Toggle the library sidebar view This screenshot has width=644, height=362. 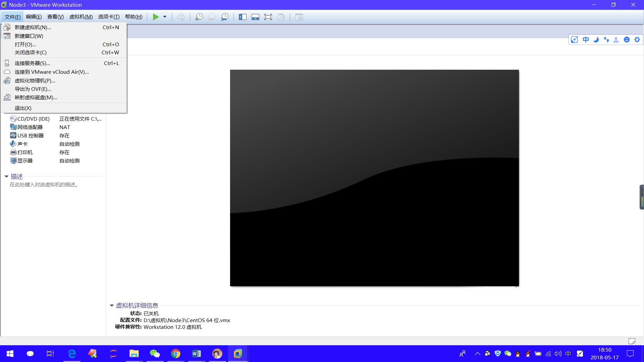click(243, 17)
